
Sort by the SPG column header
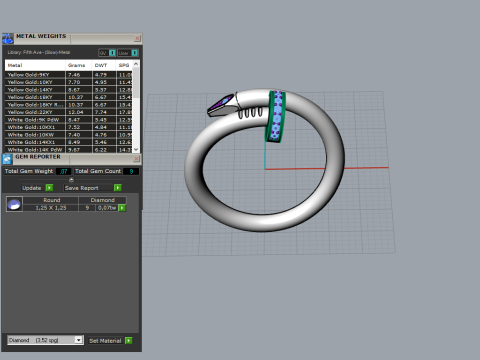(x=124, y=65)
